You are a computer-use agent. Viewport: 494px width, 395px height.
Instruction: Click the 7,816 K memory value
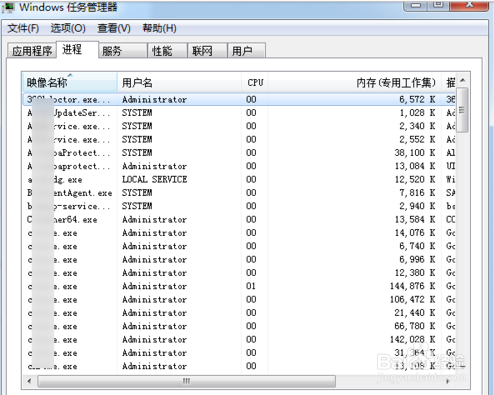[417, 193]
